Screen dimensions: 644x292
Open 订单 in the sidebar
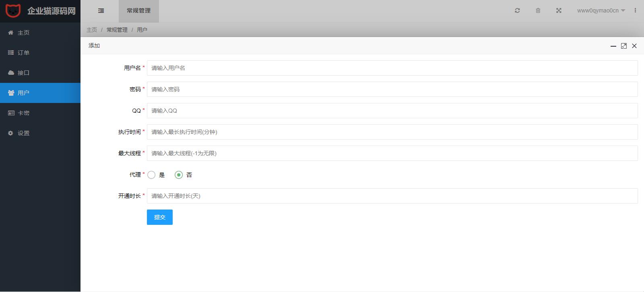click(40, 53)
